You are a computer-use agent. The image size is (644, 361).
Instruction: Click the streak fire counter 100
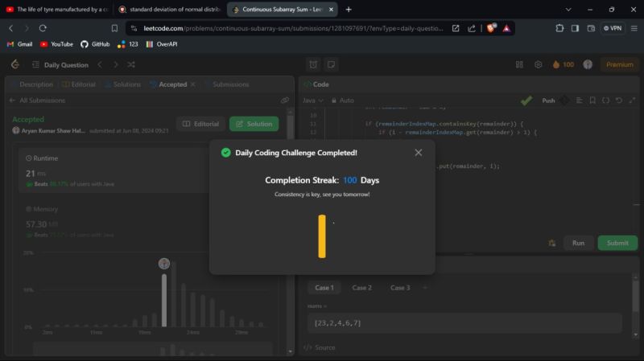pyautogui.click(x=563, y=64)
